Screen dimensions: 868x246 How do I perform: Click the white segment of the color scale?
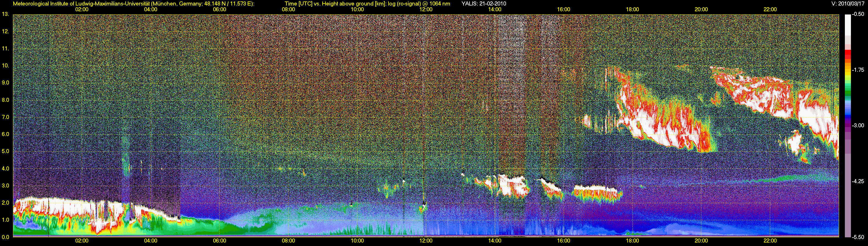point(847,25)
